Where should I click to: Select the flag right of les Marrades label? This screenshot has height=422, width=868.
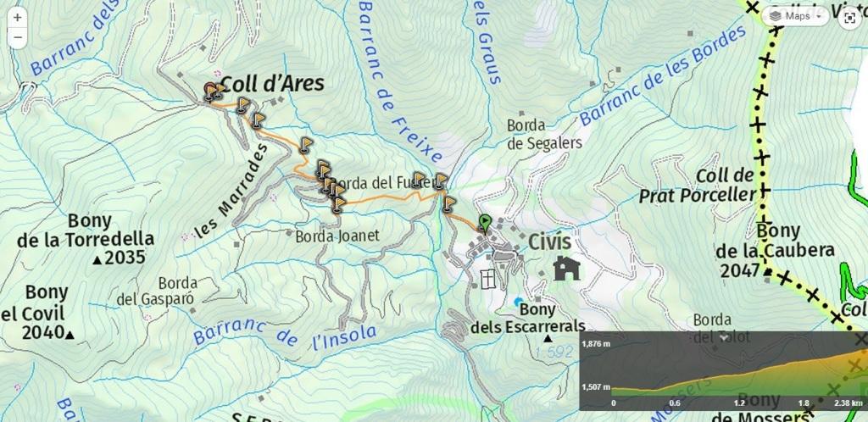pos(306,145)
